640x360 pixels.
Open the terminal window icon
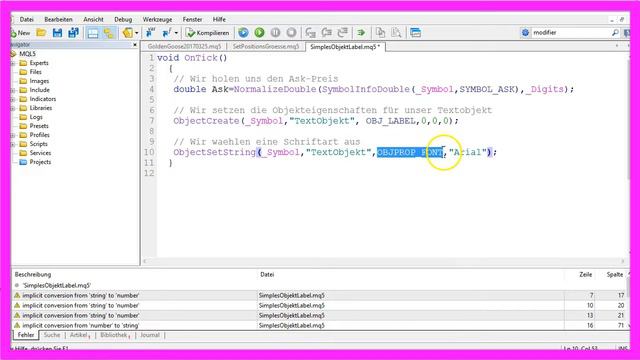point(416,33)
